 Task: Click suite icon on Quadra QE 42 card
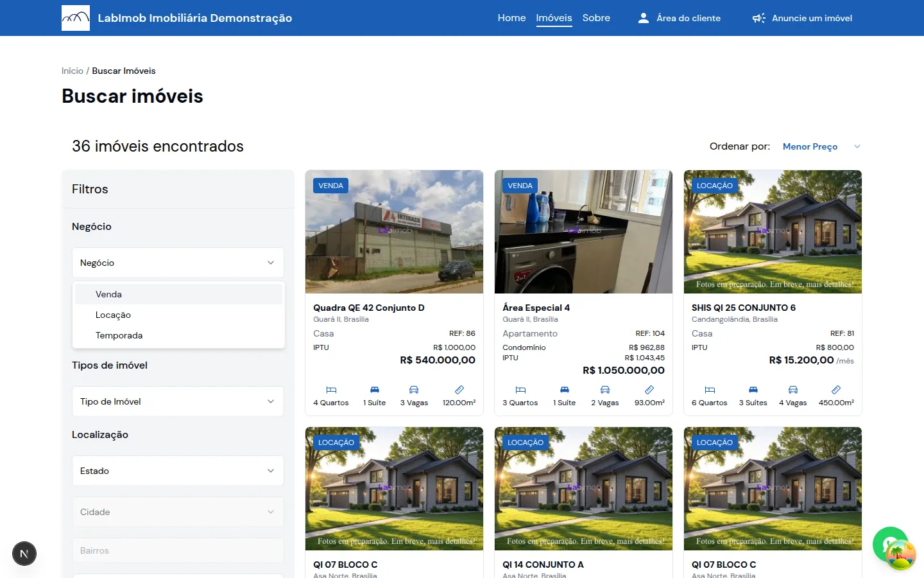[x=375, y=390]
